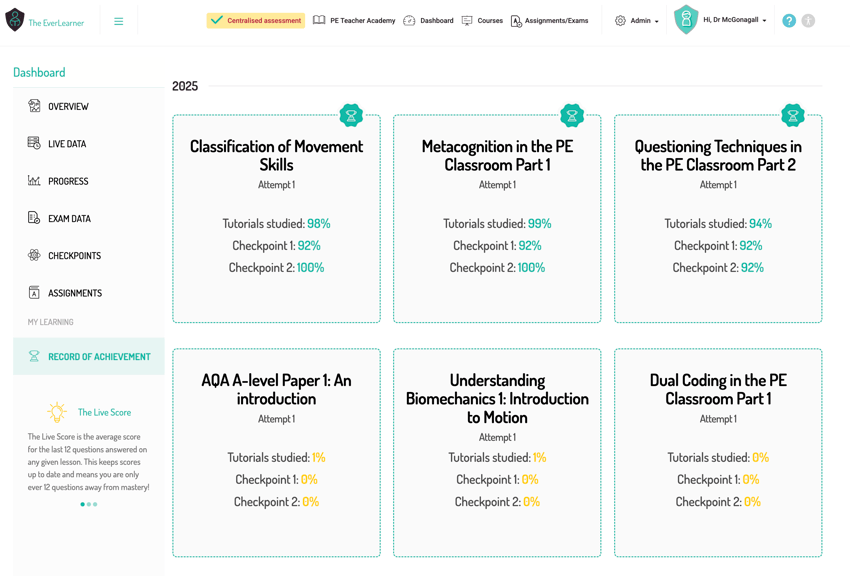
Task: Click the Dashboard heading link
Action: 39,72
